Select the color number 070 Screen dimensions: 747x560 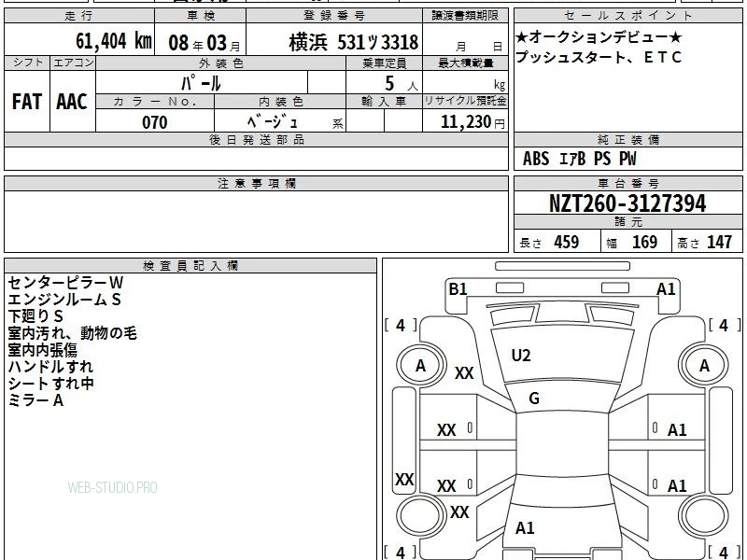coord(155,122)
